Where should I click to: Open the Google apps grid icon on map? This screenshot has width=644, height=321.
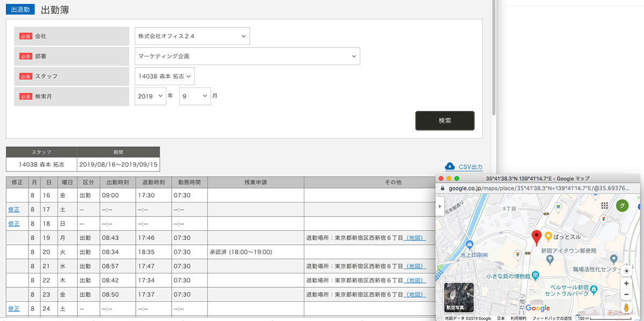pyautogui.click(x=605, y=204)
